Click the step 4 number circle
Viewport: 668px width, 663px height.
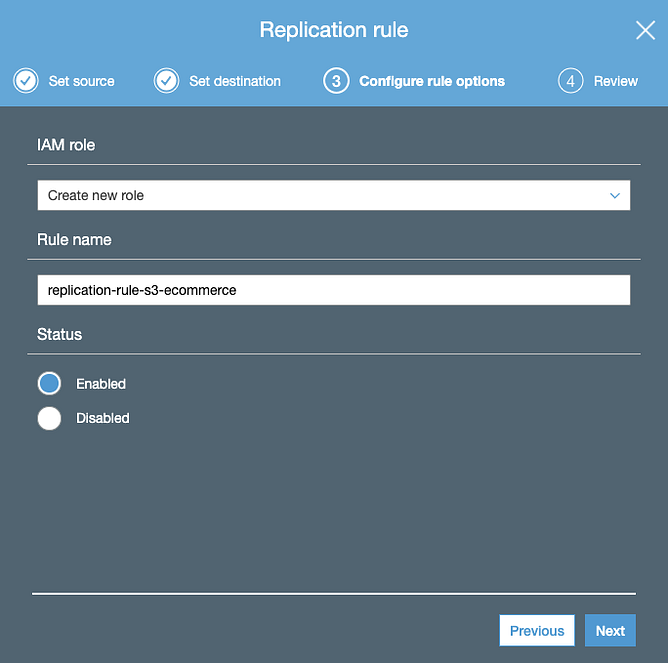click(570, 81)
